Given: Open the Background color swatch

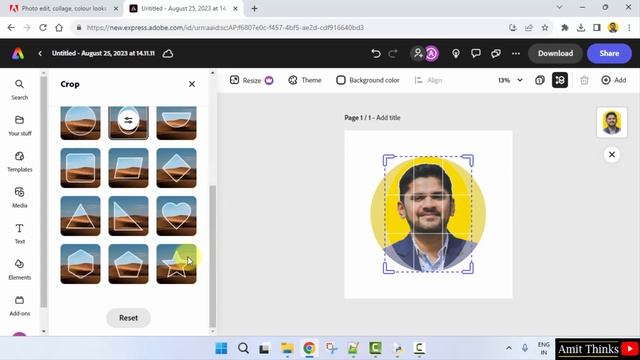Looking at the screenshot, I should point(368,80).
